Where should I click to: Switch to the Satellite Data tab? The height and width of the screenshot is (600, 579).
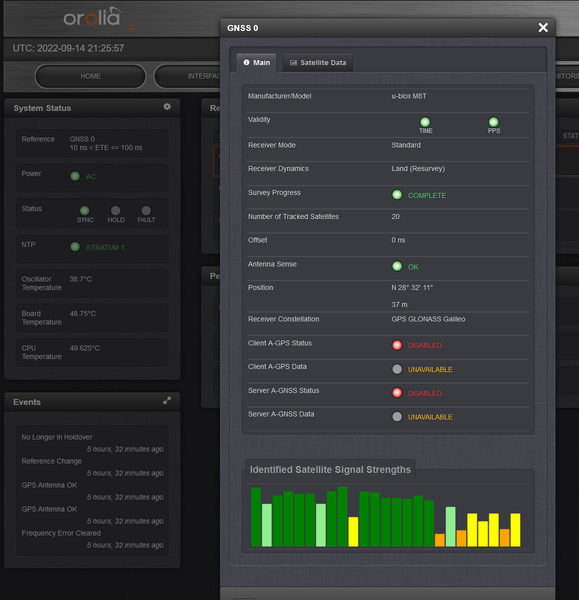click(318, 62)
